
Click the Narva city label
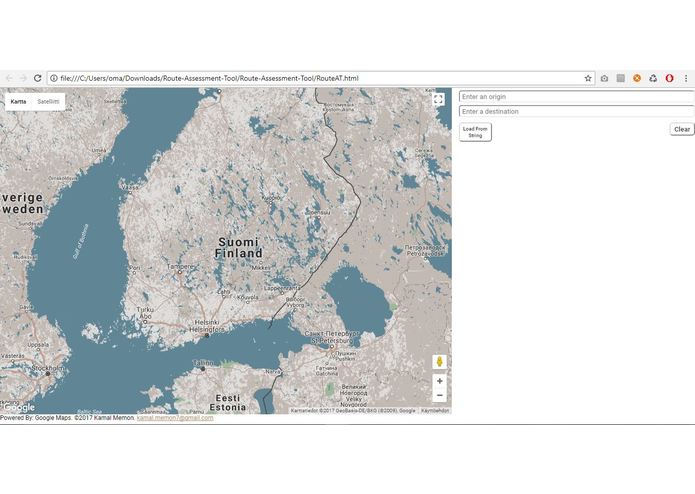coord(273,371)
